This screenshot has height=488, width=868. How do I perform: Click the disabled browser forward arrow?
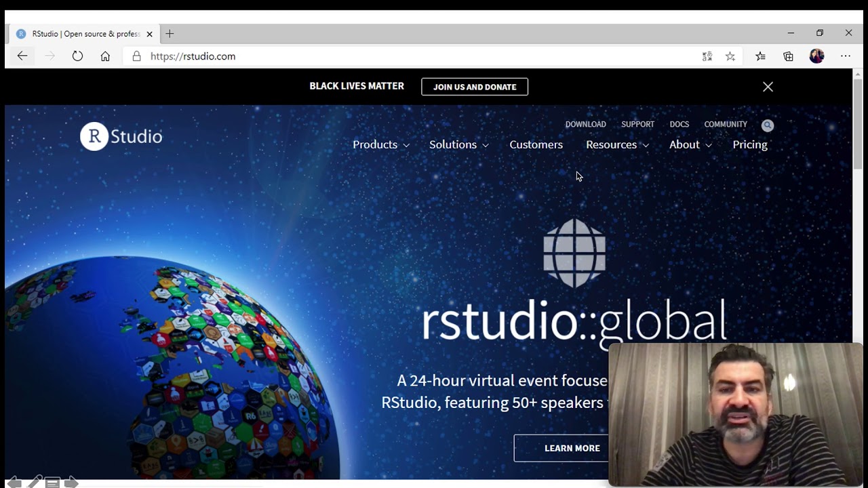click(x=50, y=56)
